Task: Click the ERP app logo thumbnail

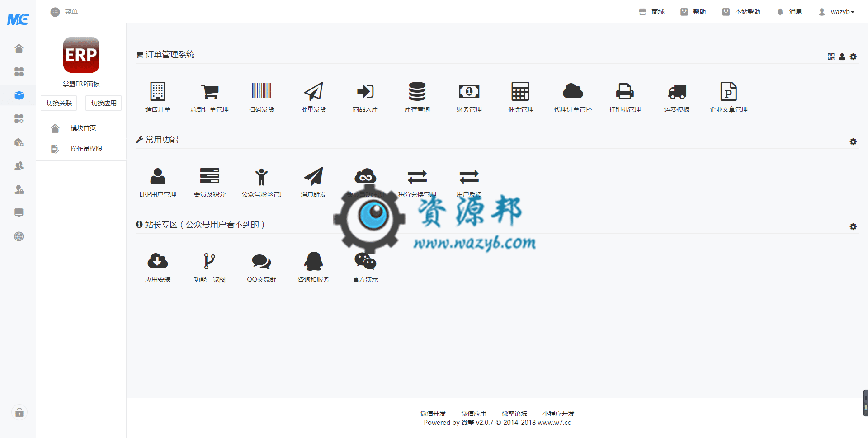Action: (81, 55)
